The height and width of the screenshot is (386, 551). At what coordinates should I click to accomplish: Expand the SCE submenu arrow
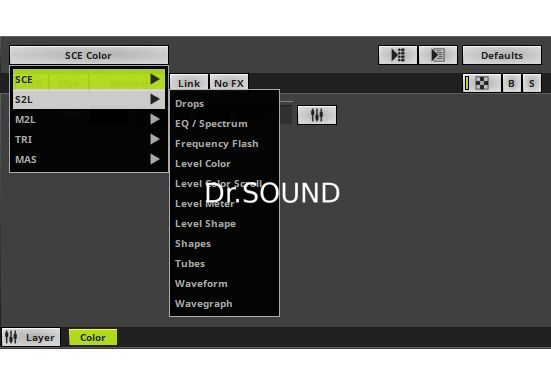point(155,79)
